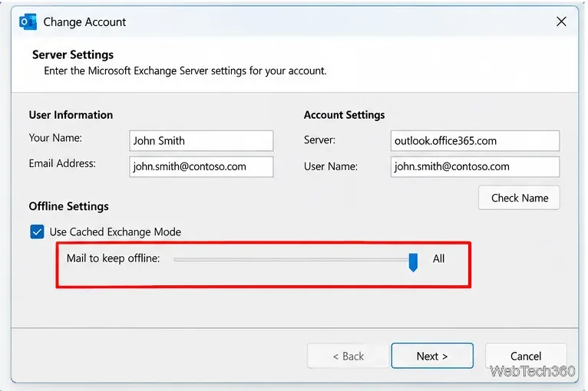Click the 'All' slider value label
This screenshot has height=391, width=588.
click(x=438, y=258)
